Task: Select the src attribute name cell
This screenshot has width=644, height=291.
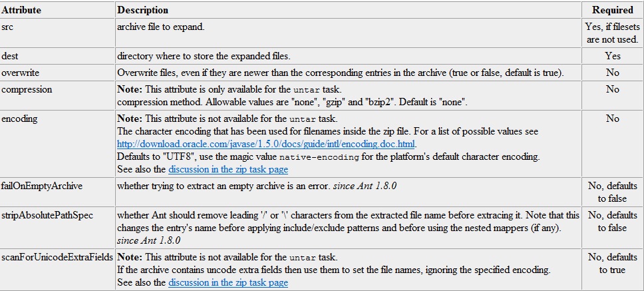Action: pyautogui.click(x=57, y=33)
